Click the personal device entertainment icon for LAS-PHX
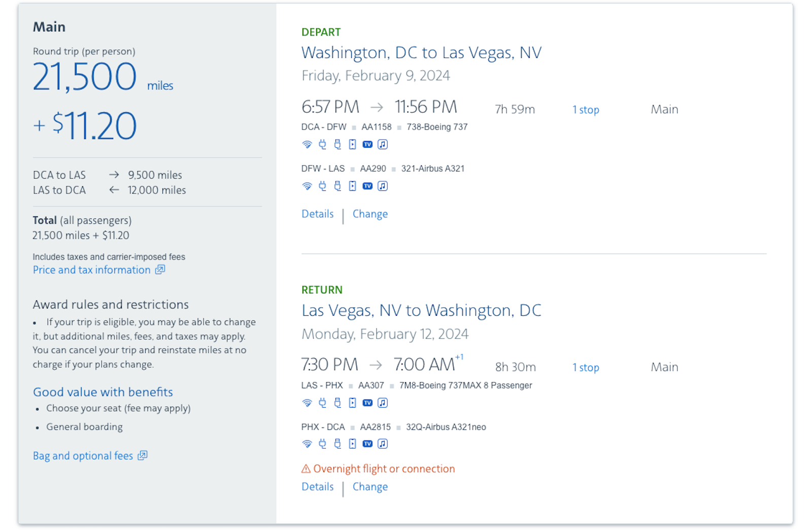This screenshot has height=532, width=812. coord(352,403)
